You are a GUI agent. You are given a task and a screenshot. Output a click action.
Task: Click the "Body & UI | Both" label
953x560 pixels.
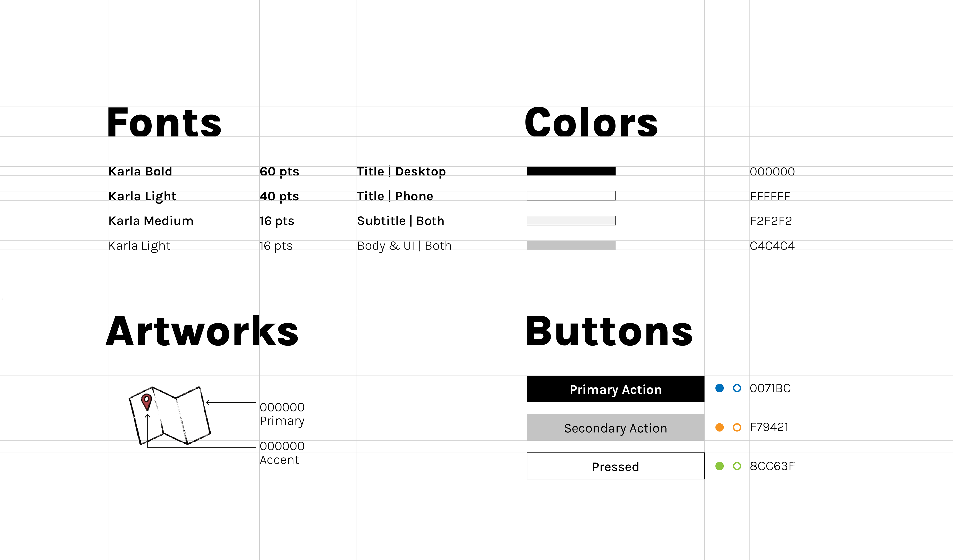pos(404,246)
